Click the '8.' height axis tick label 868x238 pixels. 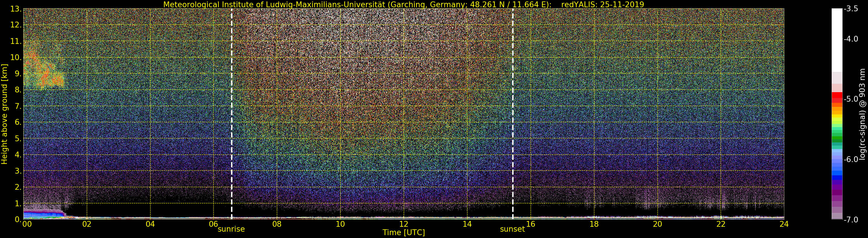[x=18, y=90]
